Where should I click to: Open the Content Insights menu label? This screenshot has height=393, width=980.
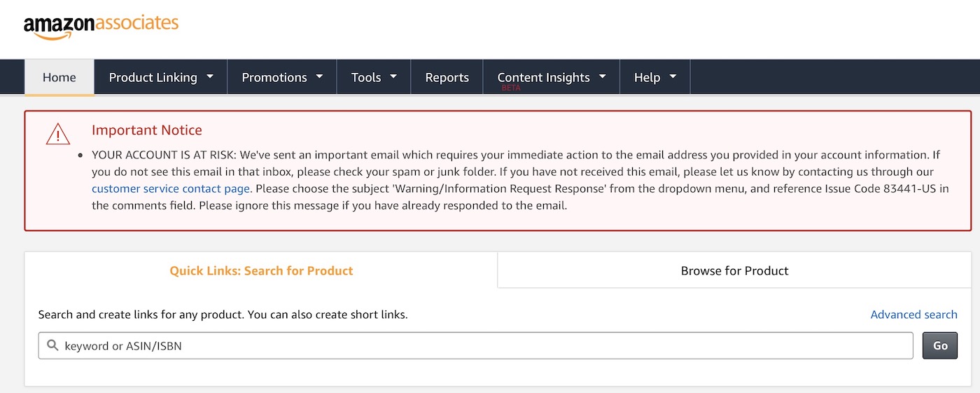point(543,77)
